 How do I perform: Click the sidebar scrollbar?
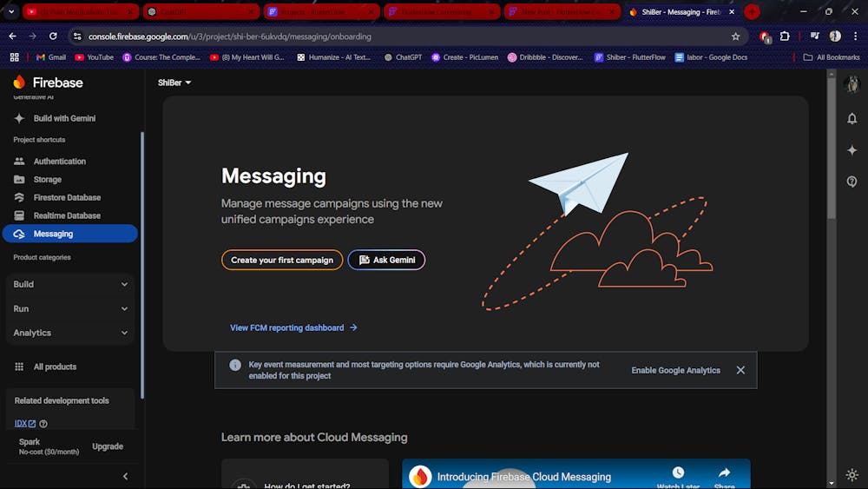(x=142, y=265)
